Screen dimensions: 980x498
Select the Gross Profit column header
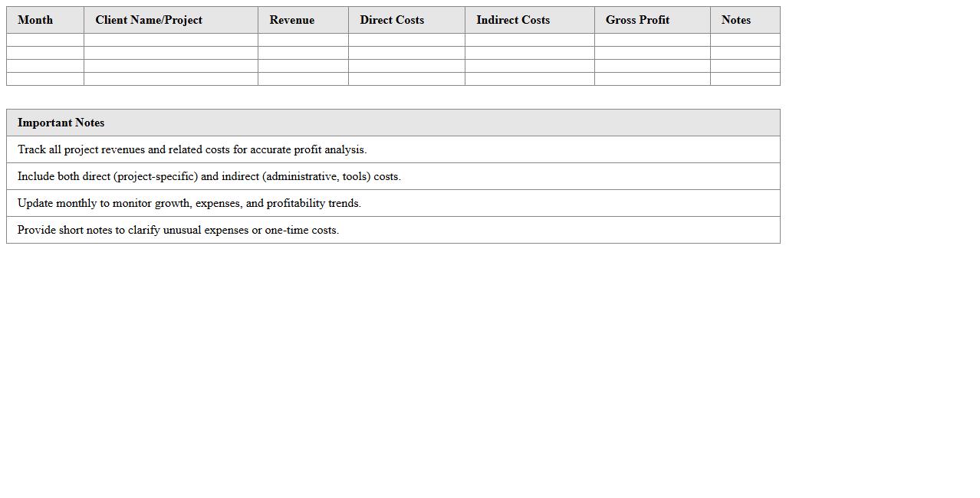tap(637, 20)
